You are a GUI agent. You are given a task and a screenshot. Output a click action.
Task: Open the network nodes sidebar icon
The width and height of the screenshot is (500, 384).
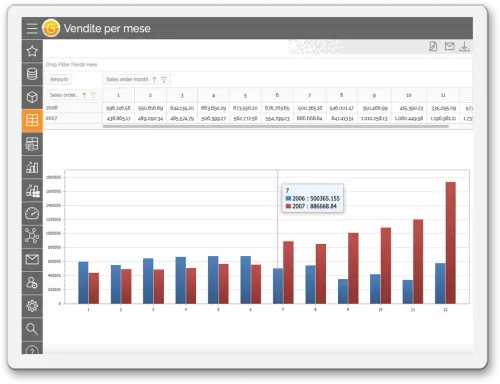pos(32,236)
